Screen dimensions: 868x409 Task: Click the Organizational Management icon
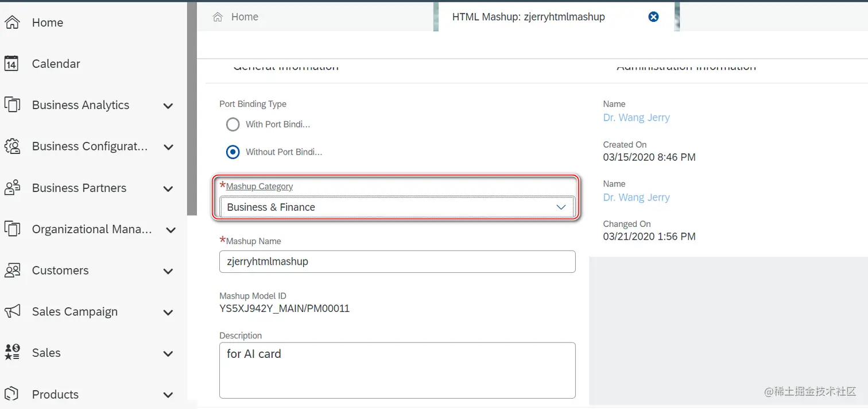point(12,229)
